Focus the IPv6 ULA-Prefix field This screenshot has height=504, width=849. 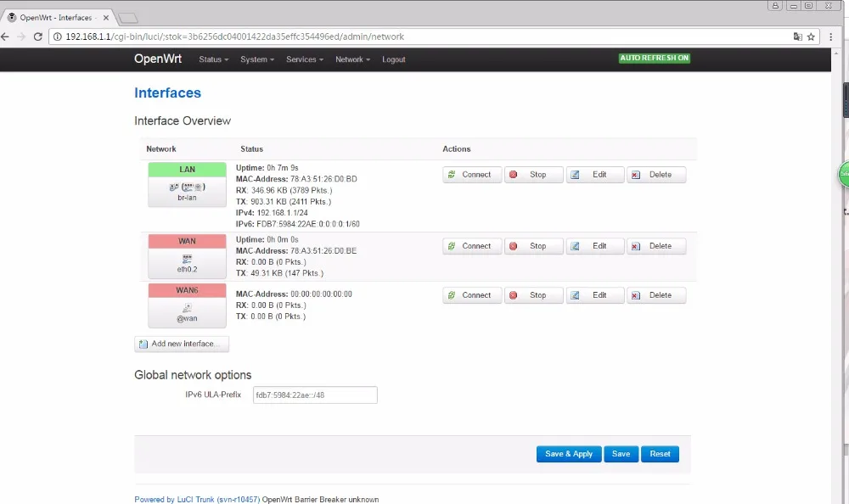pos(315,395)
